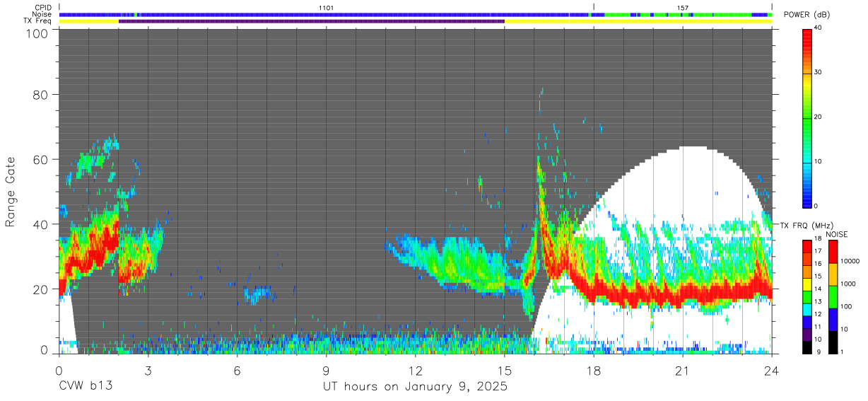Click the green band of POWER colorbar

point(807,120)
